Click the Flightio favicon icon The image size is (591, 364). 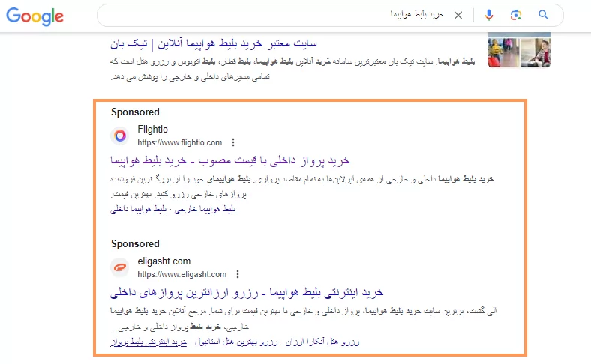coord(120,136)
